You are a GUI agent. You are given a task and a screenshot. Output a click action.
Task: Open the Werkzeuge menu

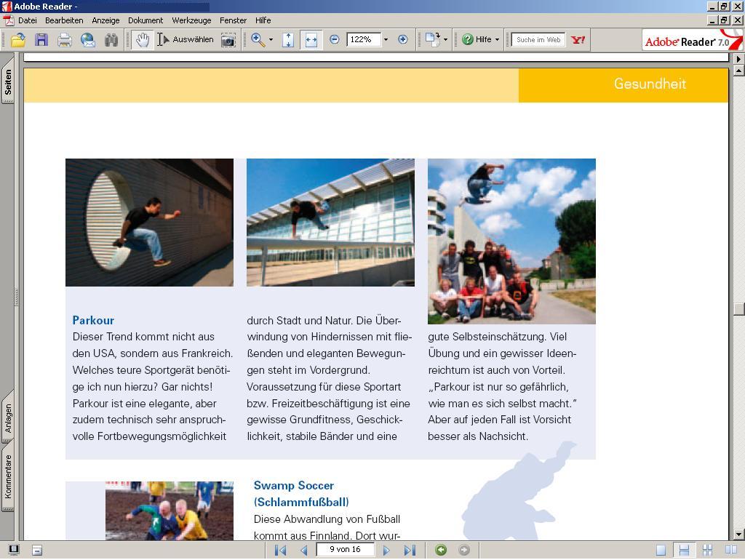click(191, 20)
